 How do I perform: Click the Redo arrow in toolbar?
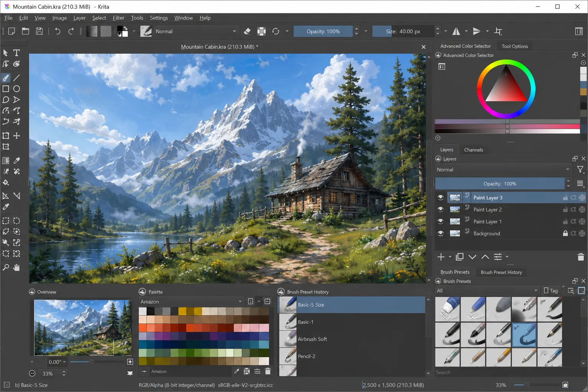[71, 31]
